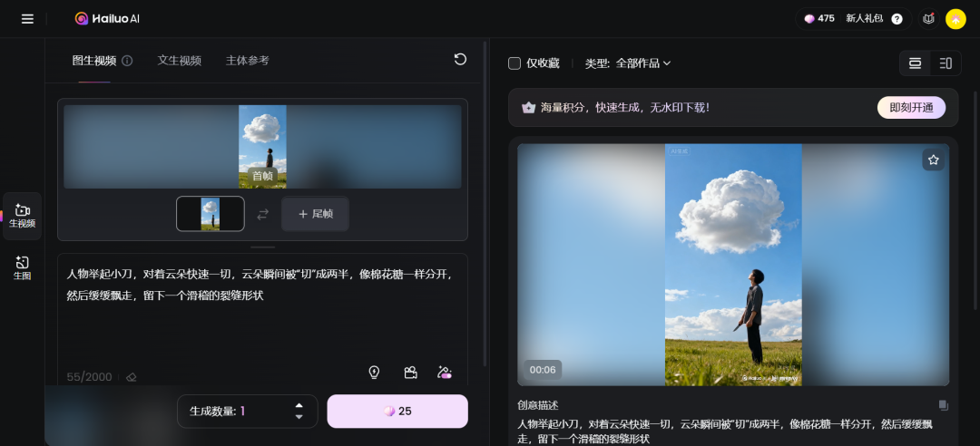
Task: Open the lightbulb inspiration icon
Action: [374, 373]
